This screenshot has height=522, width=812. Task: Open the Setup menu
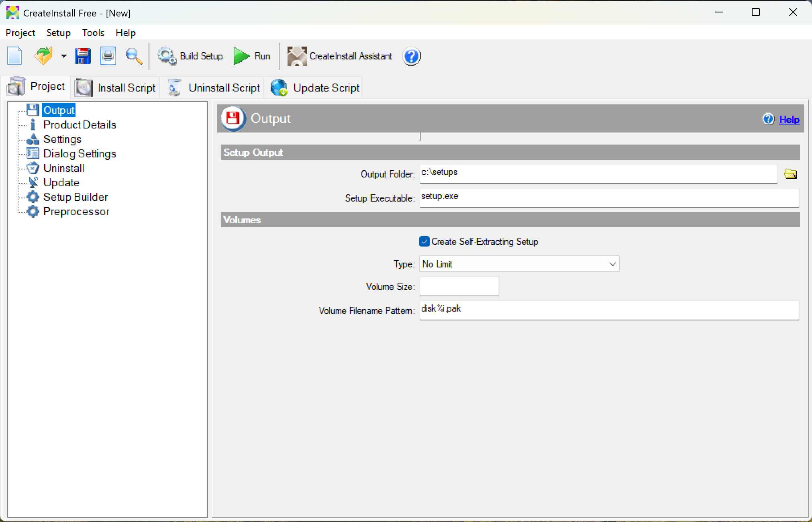click(x=59, y=33)
